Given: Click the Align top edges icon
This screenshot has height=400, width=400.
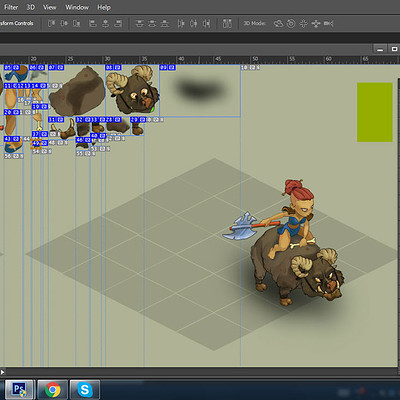Looking at the screenshot, I should (51, 23).
